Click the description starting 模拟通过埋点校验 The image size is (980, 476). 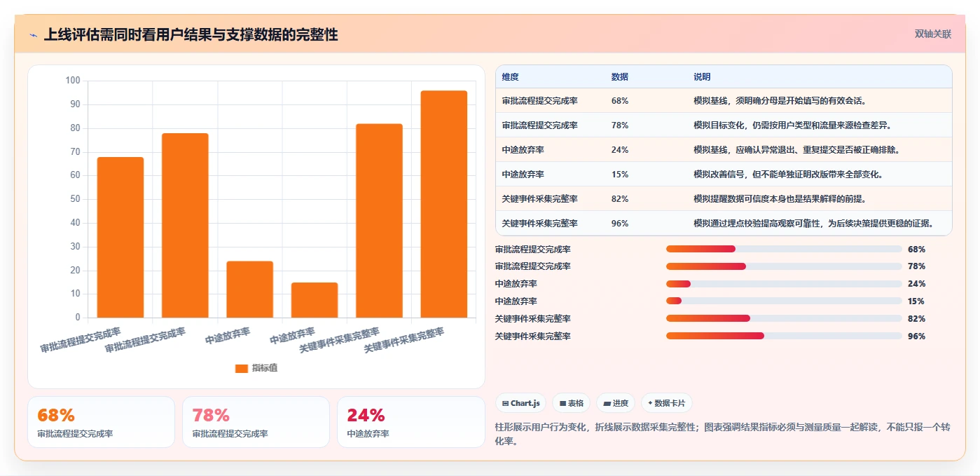point(814,224)
